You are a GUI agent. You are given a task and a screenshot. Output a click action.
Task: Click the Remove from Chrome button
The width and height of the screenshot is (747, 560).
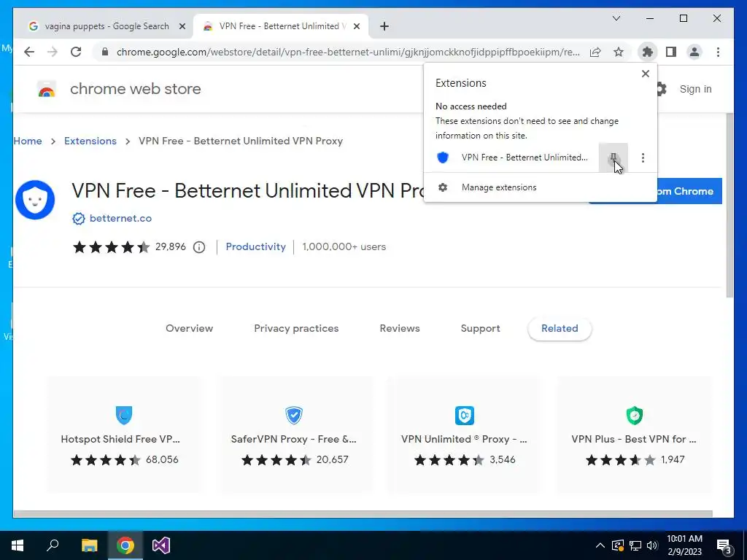point(690,191)
